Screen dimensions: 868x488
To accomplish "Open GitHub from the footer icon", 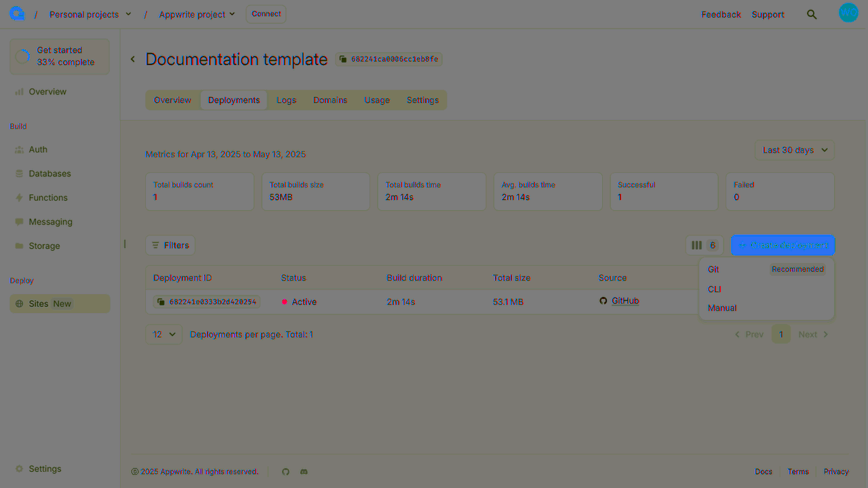I will (285, 471).
